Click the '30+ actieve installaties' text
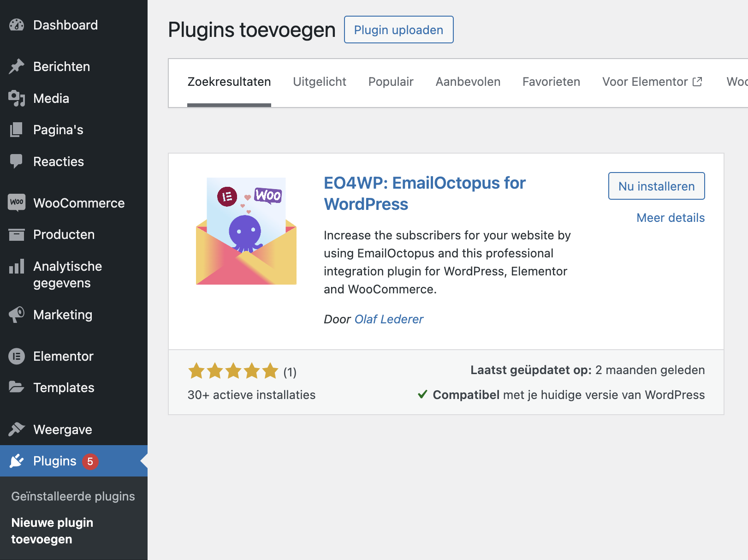The image size is (748, 560). point(251,395)
